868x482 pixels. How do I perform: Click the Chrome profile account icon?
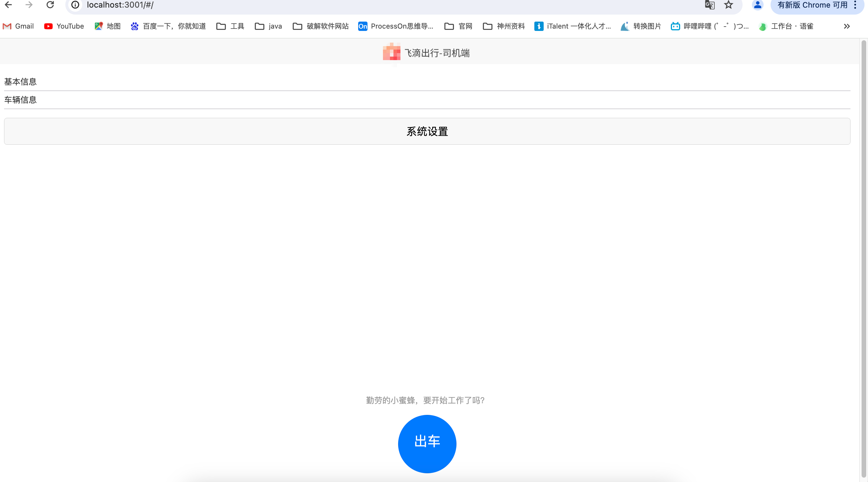[757, 5]
